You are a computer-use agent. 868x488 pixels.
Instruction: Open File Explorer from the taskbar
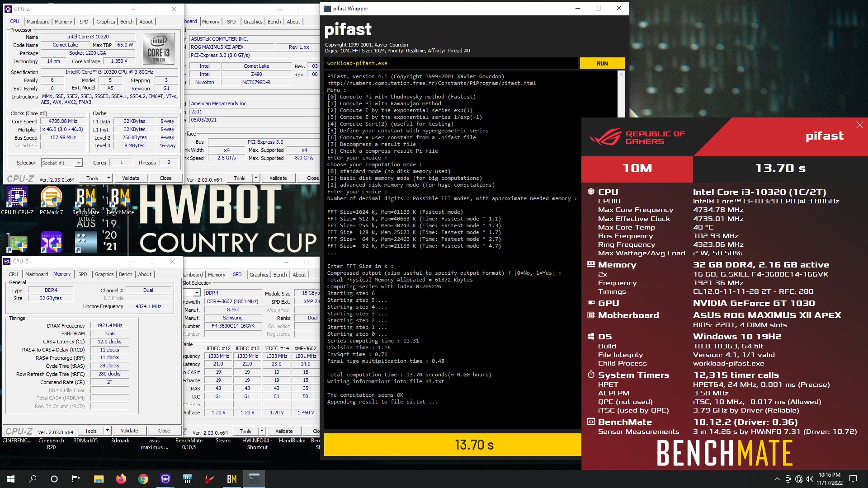point(99,479)
